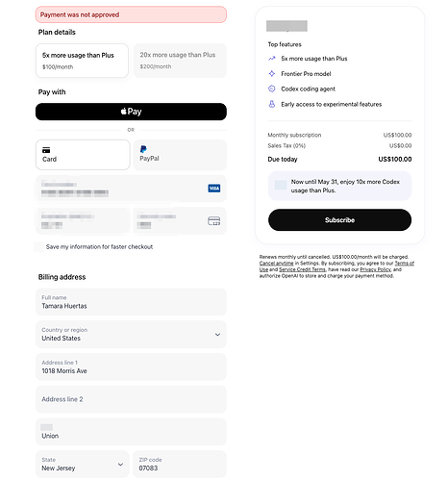Image resolution: width=448 pixels, height=481 pixels.
Task: Toggle Save my information for faster checkout
Action: [38, 246]
